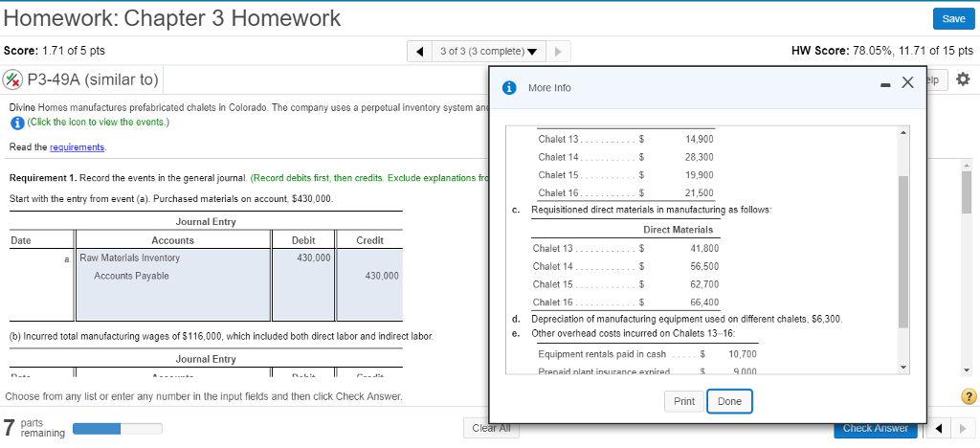Click the Done button in More Info

[729, 401]
